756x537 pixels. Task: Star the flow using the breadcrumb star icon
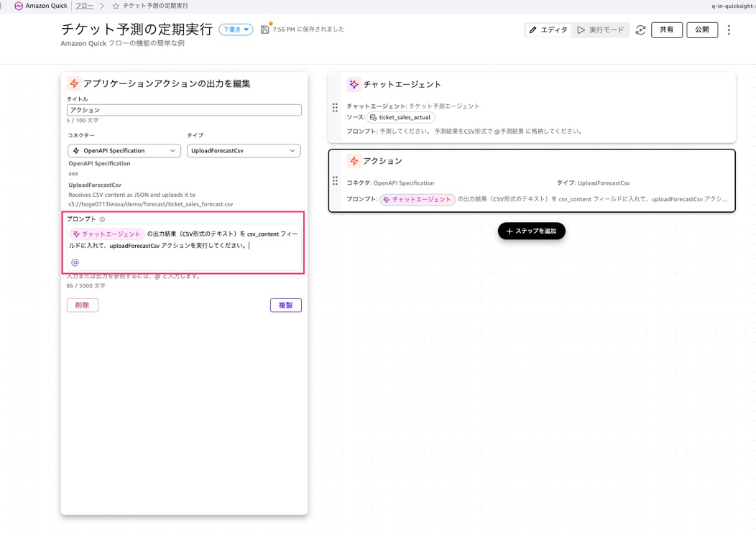pyautogui.click(x=116, y=6)
